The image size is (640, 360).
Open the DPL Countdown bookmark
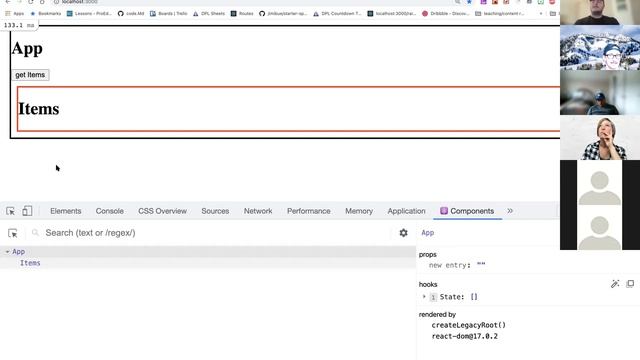tap(338, 13)
